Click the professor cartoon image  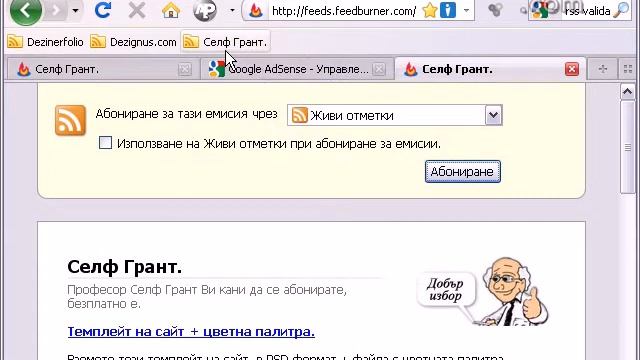[514, 291]
